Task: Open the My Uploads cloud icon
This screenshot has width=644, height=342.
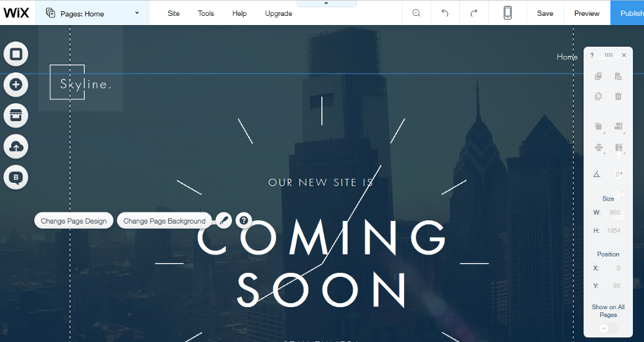Action: pyautogui.click(x=16, y=147)
